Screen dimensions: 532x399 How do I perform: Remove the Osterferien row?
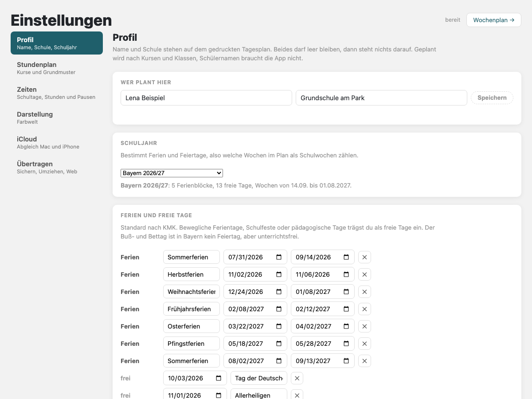364,326
